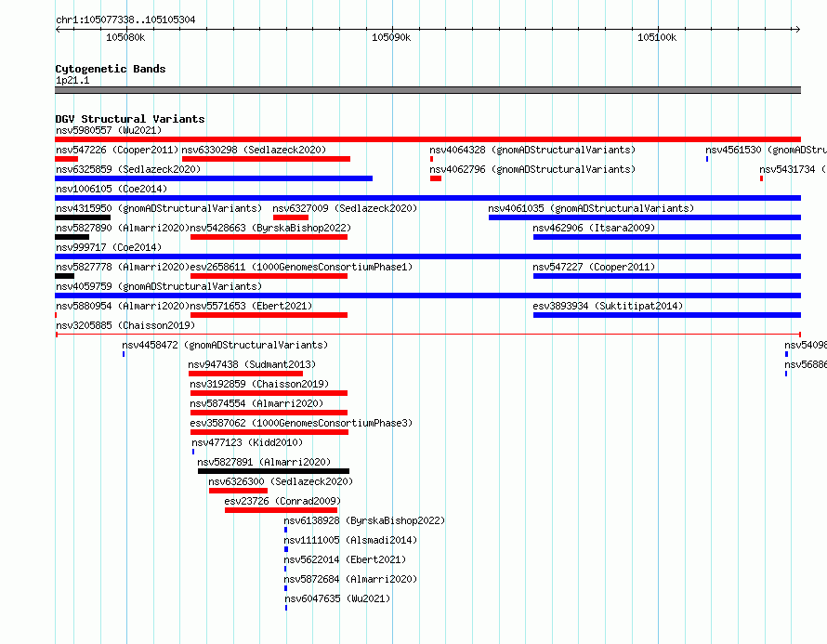Click the red bar of nsv4062796
827x644 pixels.
point(436,178)
